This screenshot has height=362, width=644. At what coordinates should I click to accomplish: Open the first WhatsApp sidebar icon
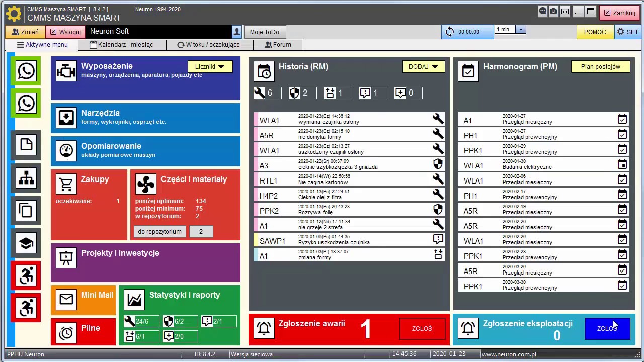(x=26, y=71)
